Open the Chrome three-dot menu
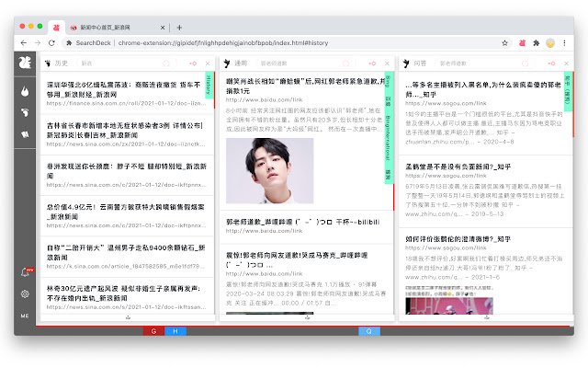The width and height of the screenshot is (588, 368). tap(564, 43)
